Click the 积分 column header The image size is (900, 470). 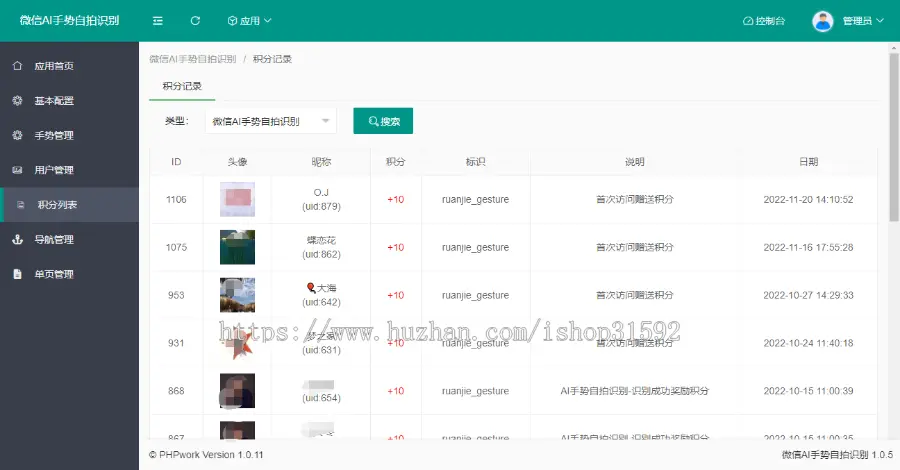click(x=395, y=162)
